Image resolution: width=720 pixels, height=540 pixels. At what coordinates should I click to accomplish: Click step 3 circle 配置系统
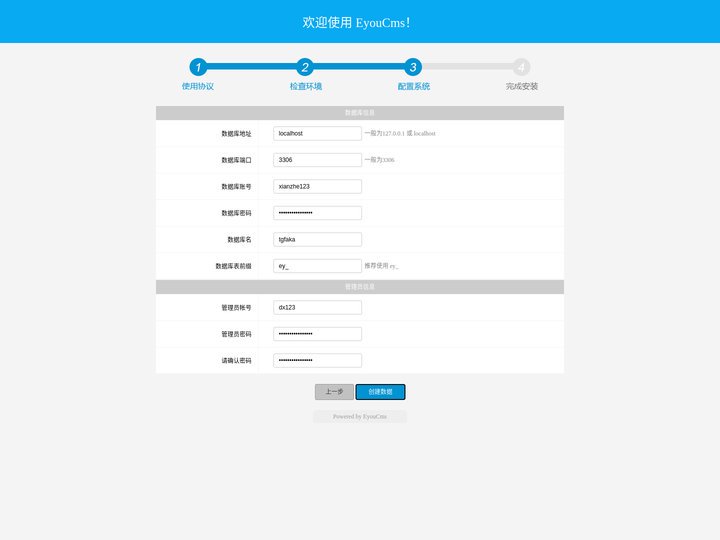point(413,67)
